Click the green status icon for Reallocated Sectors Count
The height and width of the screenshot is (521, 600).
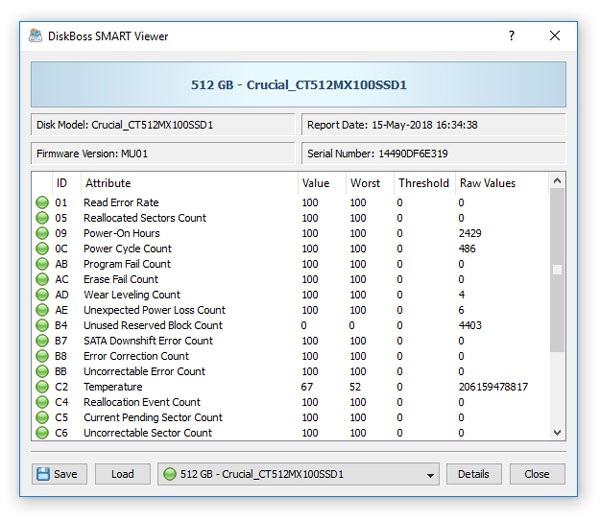click(42, 218)
